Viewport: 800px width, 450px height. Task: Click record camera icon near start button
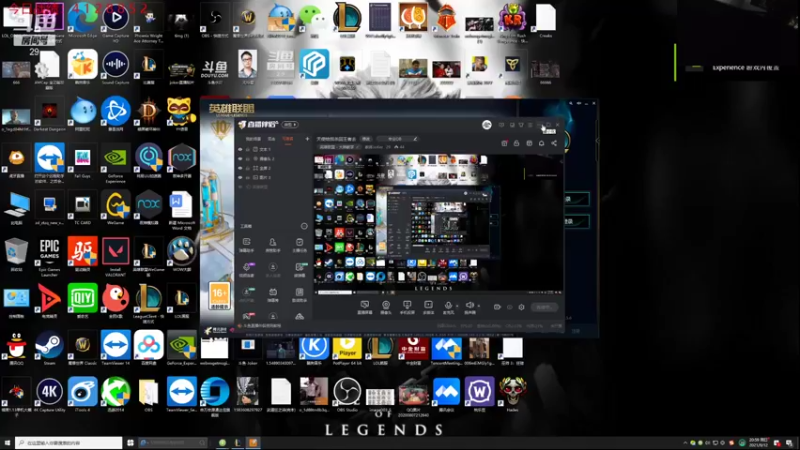[x=497, y=307]
